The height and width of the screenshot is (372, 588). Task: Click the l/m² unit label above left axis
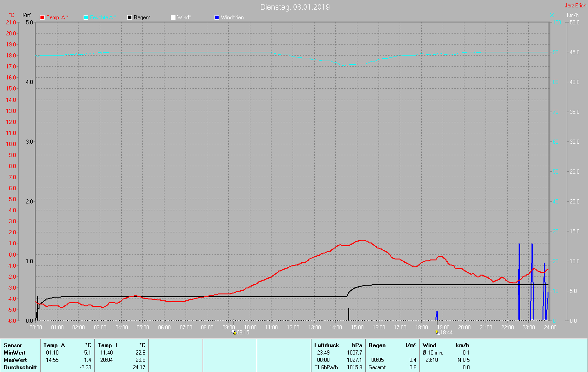[x=27, y=15]
